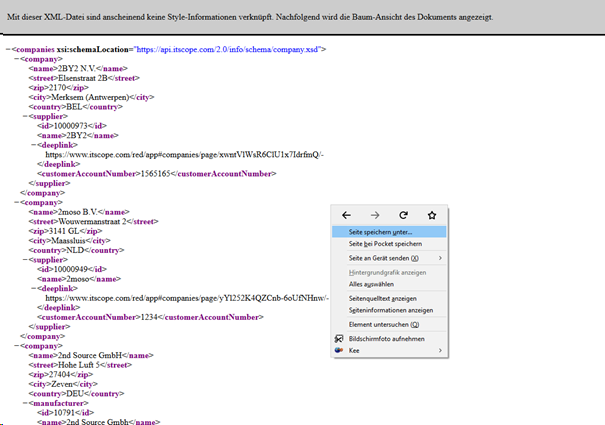Click the zip line '2170'

click(x=58, y=88)
